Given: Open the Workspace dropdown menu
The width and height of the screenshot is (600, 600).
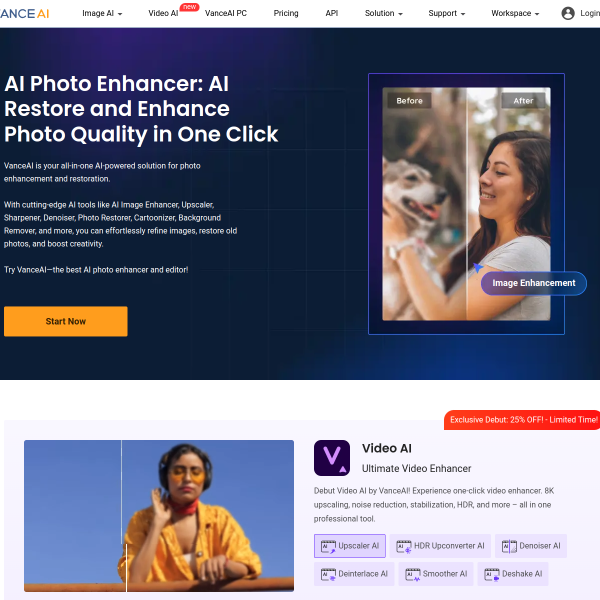Looking at the screenshot, I should 515,13.
